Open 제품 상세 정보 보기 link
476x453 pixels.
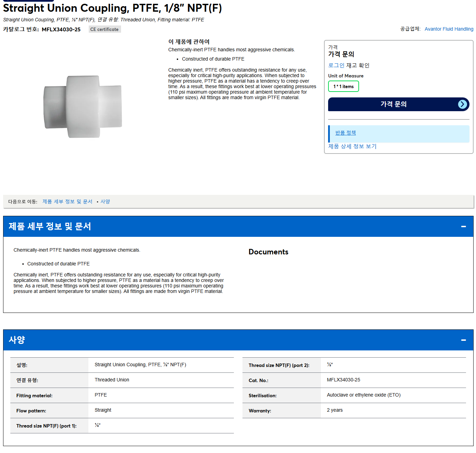click(352, 146)
